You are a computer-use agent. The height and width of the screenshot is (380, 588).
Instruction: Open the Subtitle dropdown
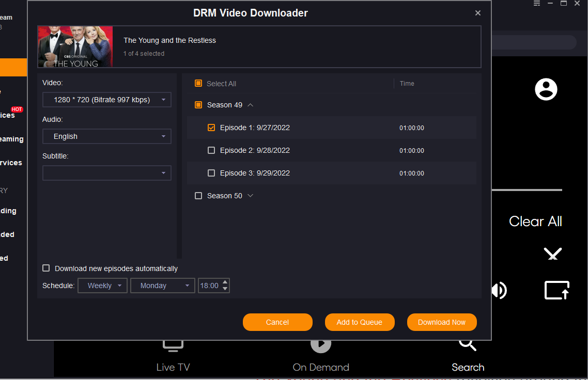pyautogui.click(x=107, y=173)
